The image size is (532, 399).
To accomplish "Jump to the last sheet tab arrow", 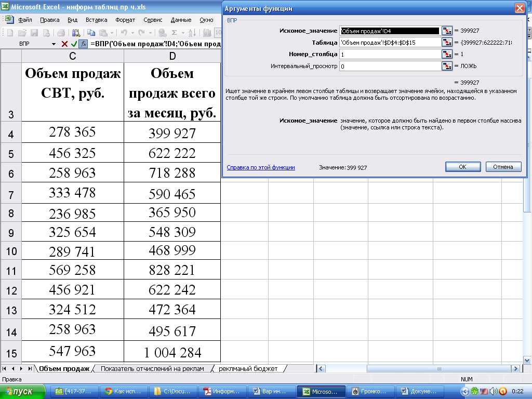I will click(x=30, y=368).
